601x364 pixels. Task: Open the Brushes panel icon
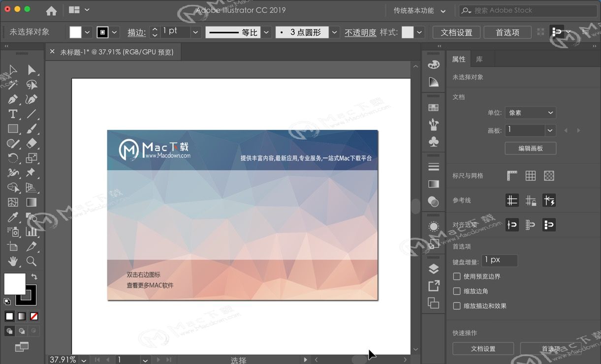tap(434, 124)
